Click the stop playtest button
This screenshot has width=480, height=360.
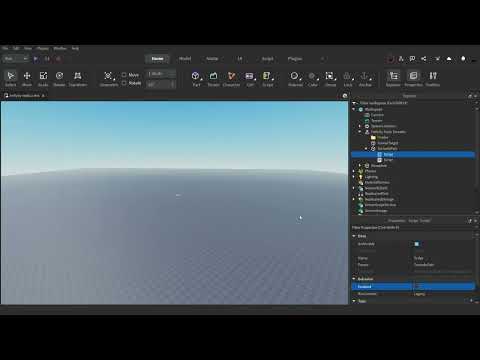point(59,59)
